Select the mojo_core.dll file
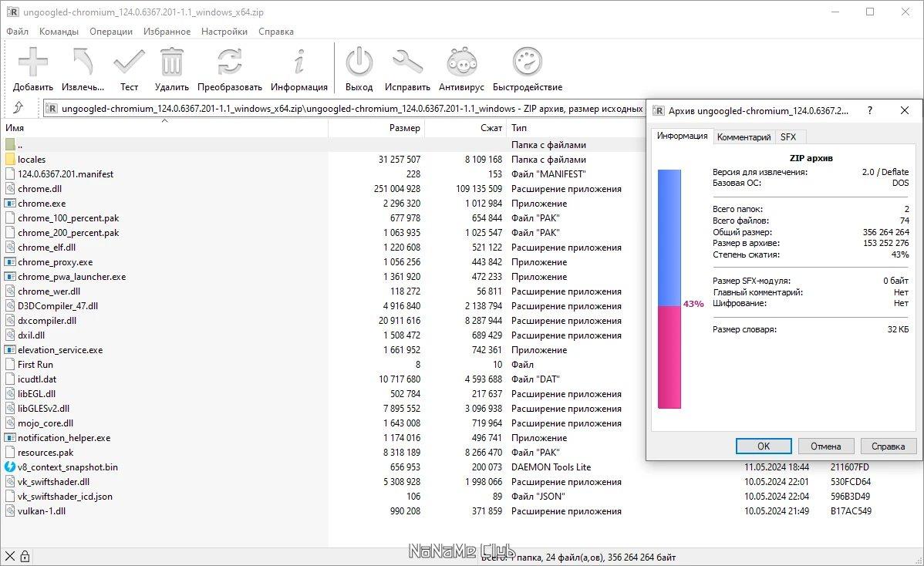This screenshot has width=924, height=566. [46, 423]
